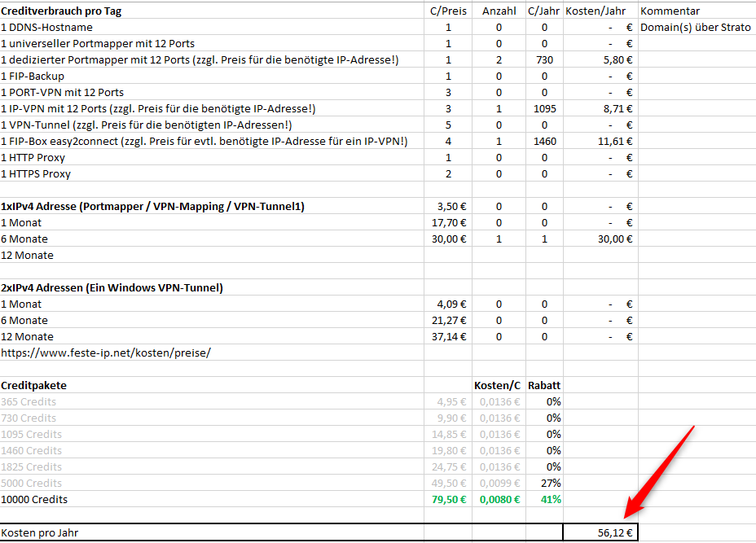
Task: Click the "2xIPv4 Adressen" section heading
Action: click(112, 287)
